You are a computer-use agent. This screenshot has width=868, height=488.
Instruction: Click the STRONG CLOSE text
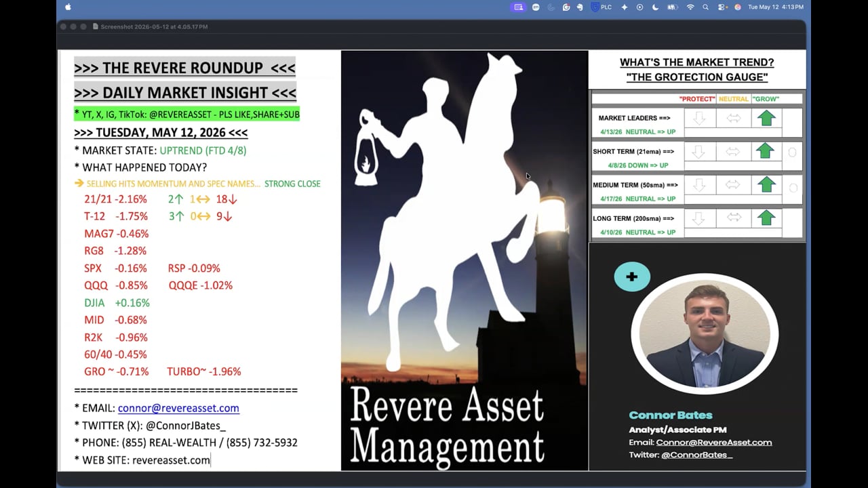coord(292,184)
